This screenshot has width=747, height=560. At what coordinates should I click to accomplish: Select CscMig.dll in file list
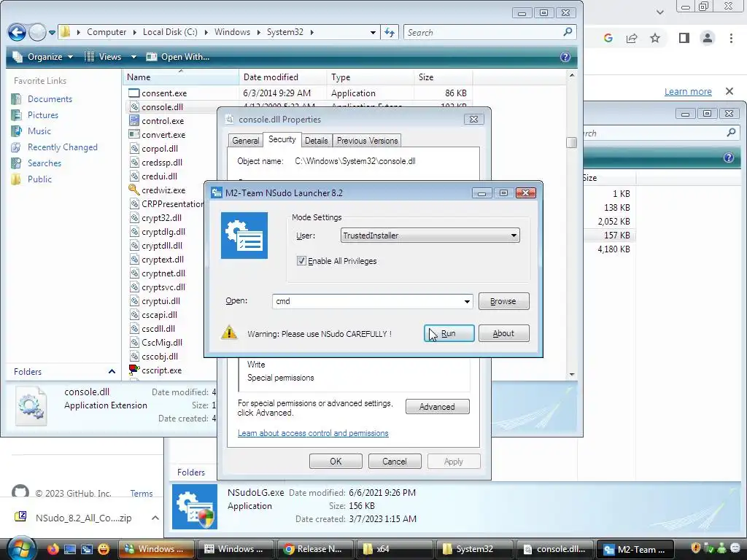point(161,343)
